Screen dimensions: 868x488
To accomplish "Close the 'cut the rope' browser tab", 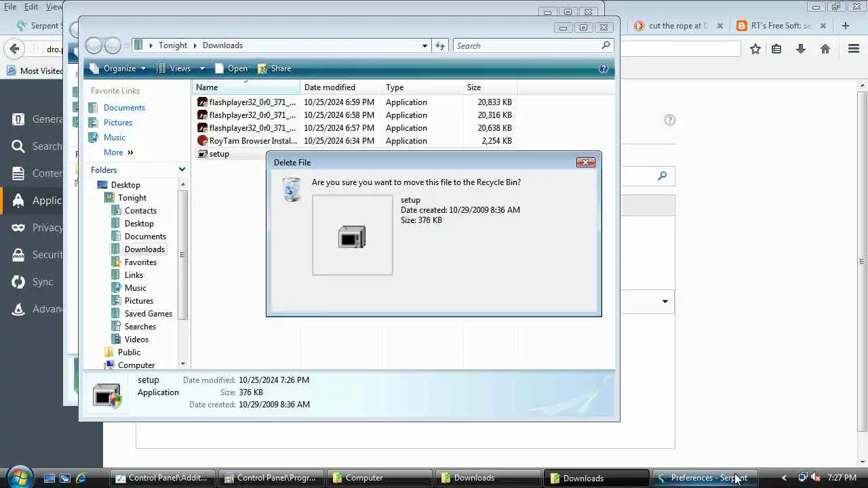I will click(x=721, y=26).
